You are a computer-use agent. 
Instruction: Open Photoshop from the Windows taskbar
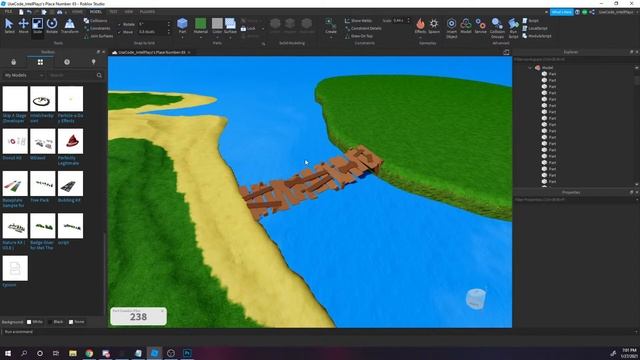click(187, 353)
